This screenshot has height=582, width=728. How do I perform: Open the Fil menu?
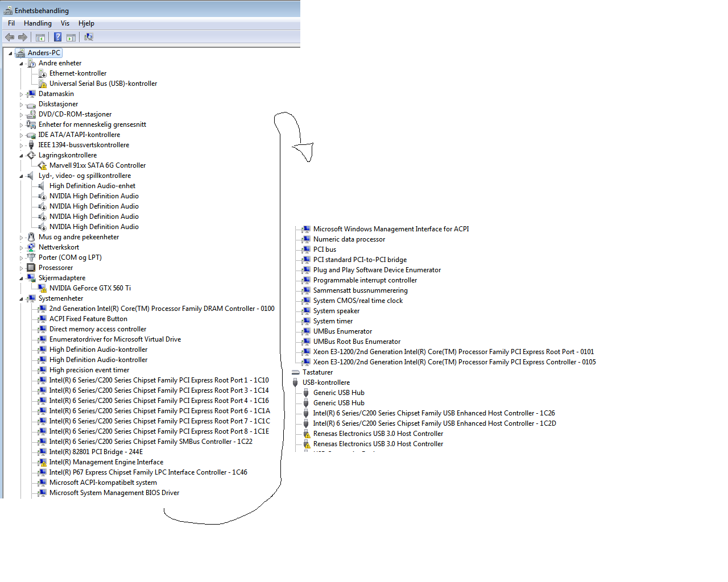pos(11,23)
